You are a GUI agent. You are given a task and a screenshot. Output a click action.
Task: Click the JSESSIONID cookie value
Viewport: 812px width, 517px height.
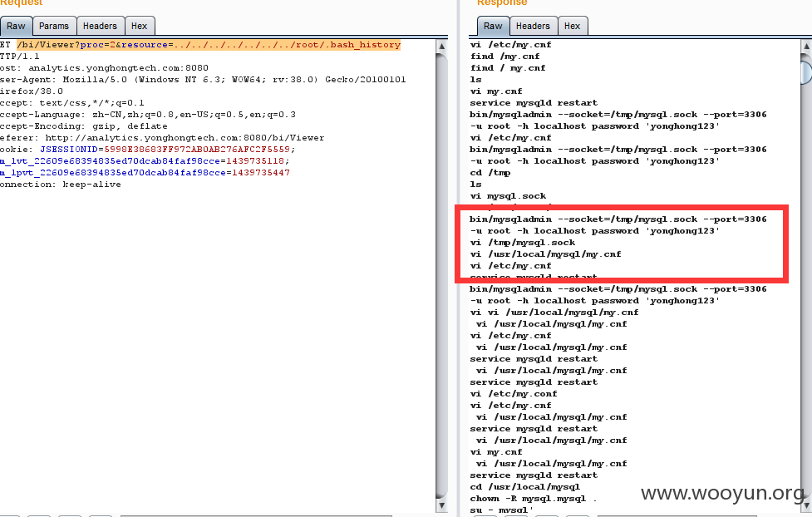197,149
